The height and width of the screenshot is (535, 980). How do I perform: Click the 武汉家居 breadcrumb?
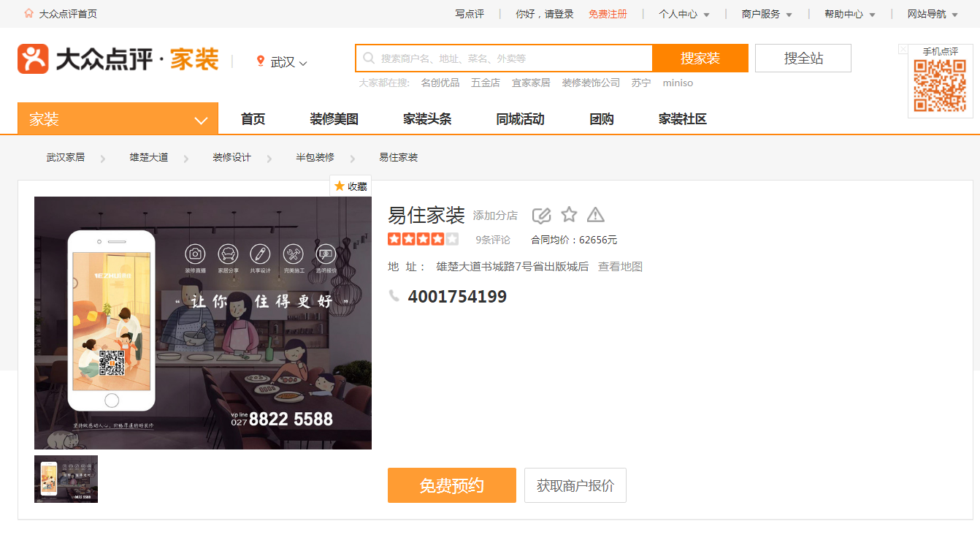coord(66,157)
